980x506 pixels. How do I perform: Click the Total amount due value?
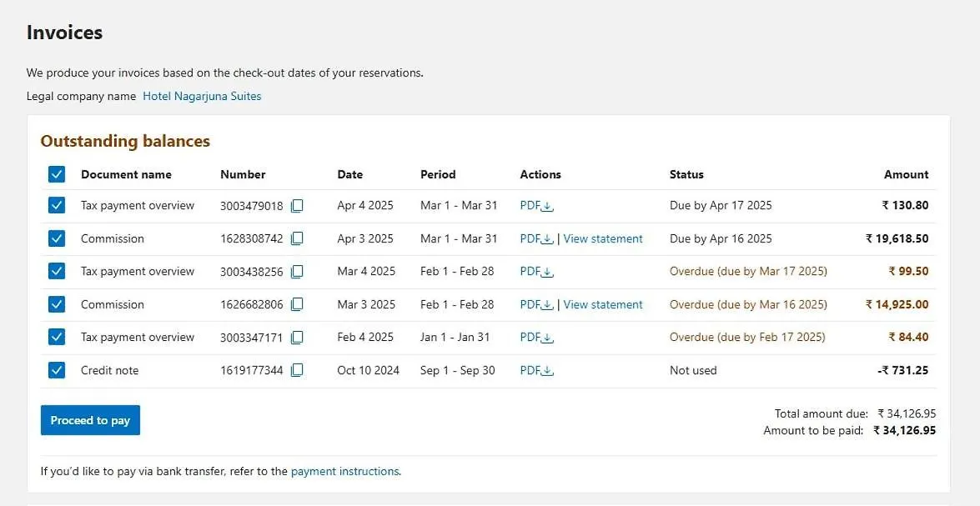(907, 413)
